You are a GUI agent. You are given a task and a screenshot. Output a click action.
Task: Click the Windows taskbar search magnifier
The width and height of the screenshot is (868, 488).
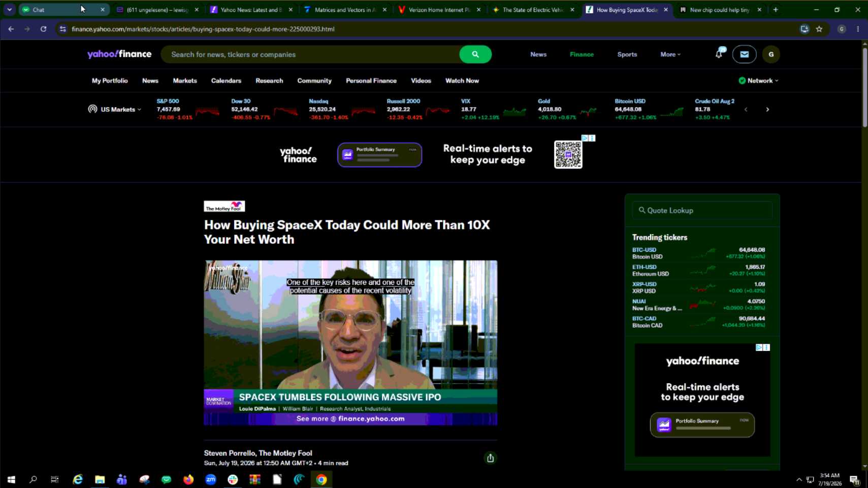pos(33,479)
